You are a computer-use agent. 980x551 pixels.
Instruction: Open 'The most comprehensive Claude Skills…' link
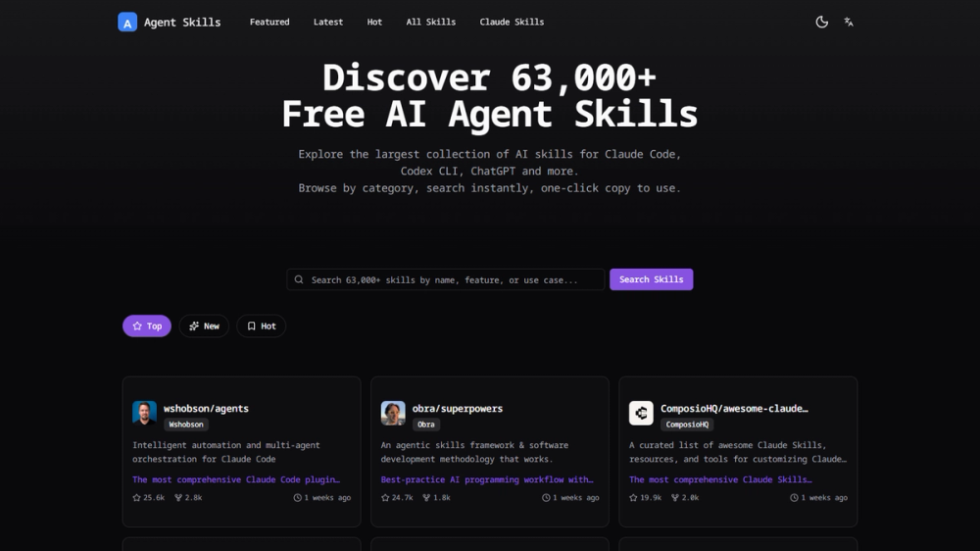[x=720, y=479]
